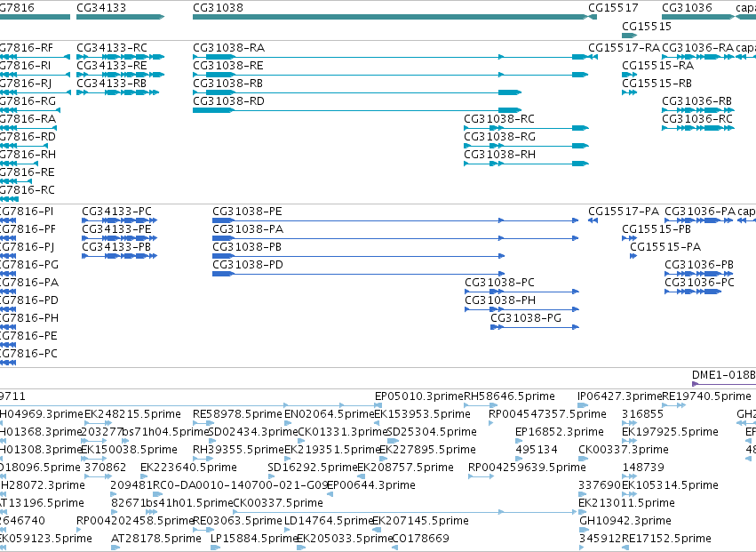Select EST IP06427.3prime

[x=583, y=406]
